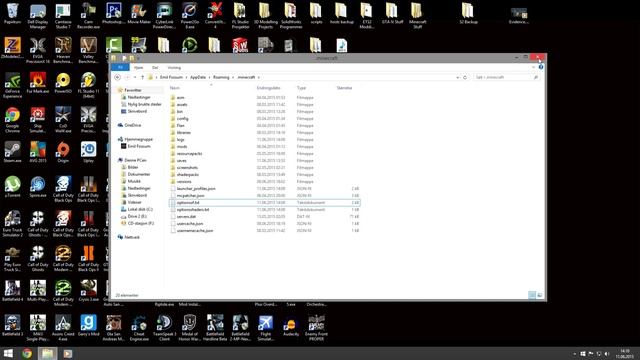
Task: Click AppData in the address breadcrumb
Action: 198,77
